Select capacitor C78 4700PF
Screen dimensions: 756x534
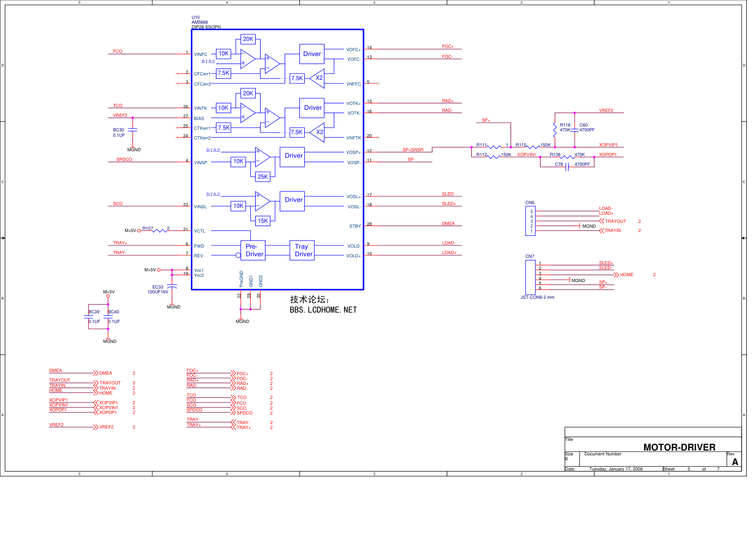click(567, 166)
